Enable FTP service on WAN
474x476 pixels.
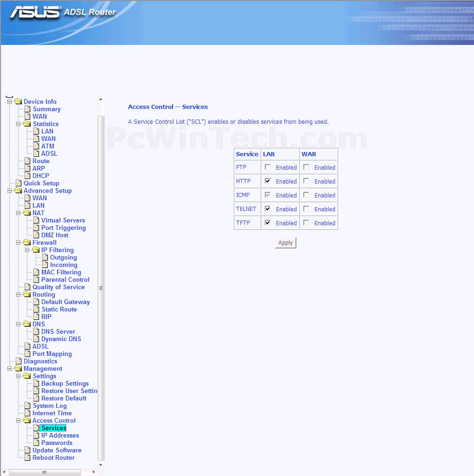coord(306,167)
